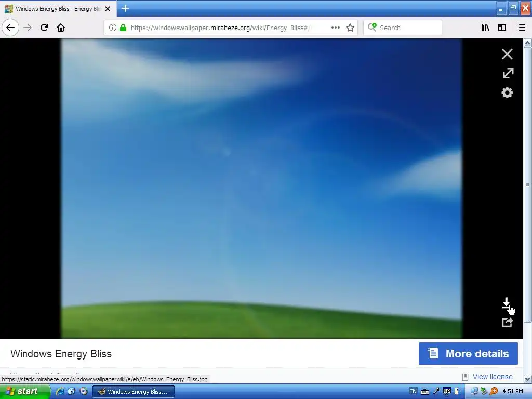
Task: Open page actions three-dot menu
Action: click(x=335, y=28)
